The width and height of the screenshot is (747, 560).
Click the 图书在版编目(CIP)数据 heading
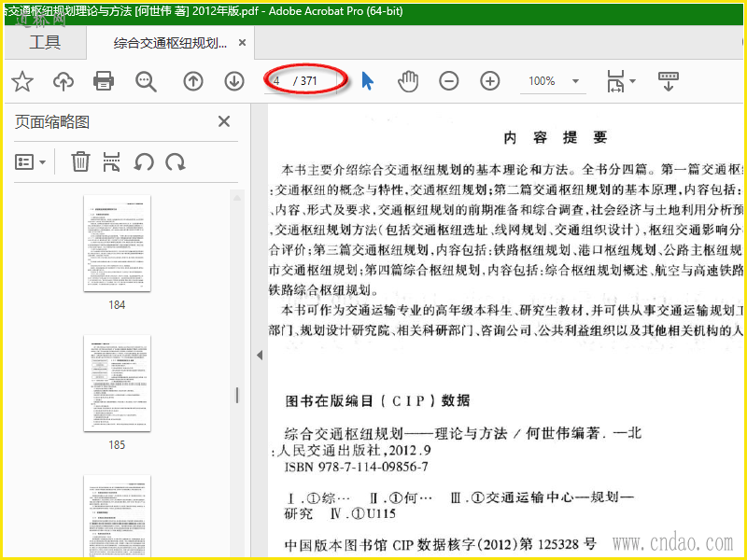377,401
